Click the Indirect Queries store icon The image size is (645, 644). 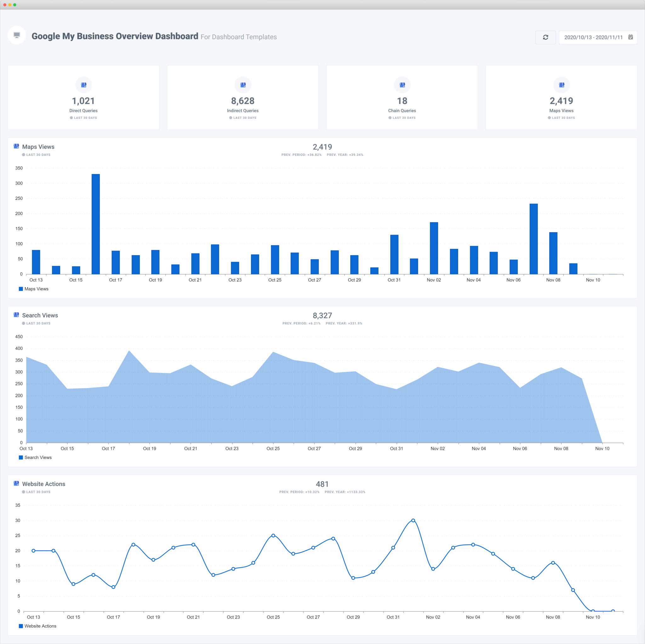click(243, 85)
